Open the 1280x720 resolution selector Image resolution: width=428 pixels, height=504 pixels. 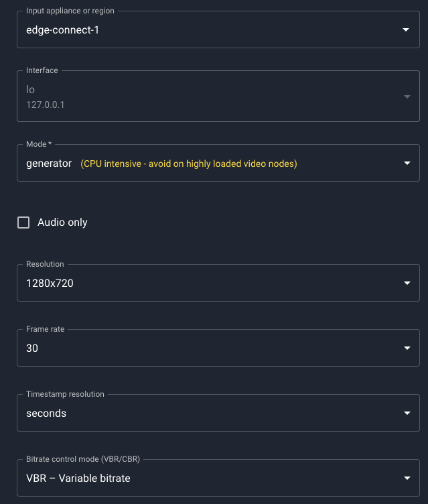click(x=201, y=283)
